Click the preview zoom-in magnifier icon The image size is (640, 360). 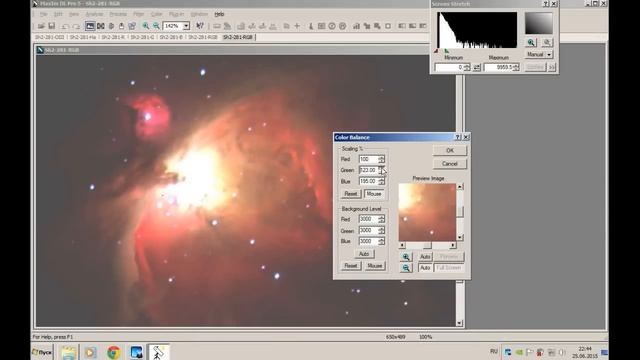(406, 257)
